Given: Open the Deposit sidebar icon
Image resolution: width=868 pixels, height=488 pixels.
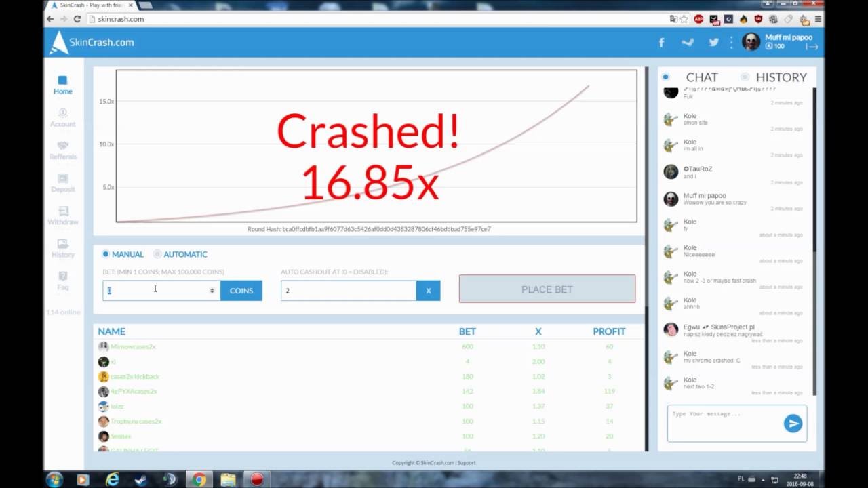Looking at the screenshot, I should pos(62,178).
